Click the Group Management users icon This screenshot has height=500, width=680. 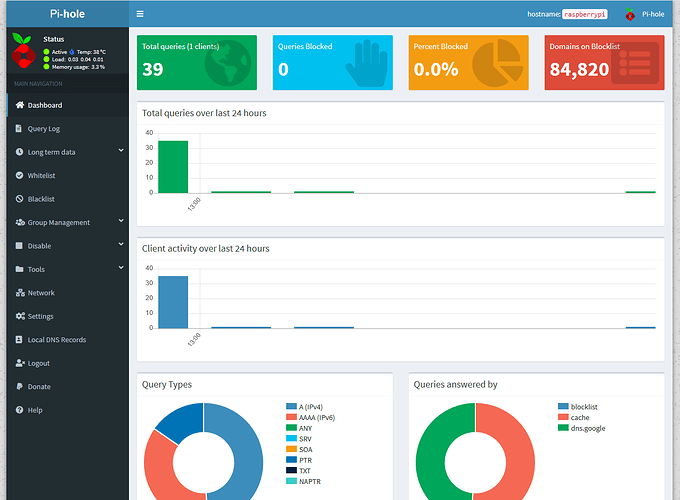click(20, 222)
